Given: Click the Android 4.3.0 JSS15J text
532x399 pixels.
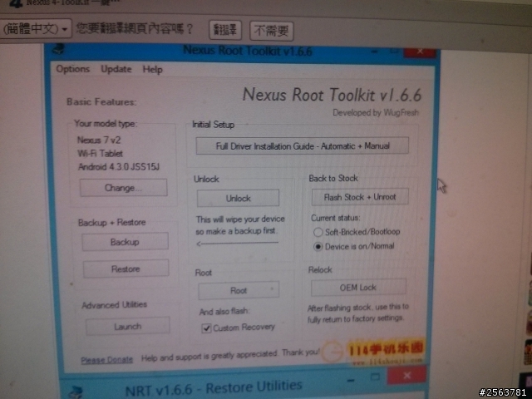Looking at the screenshot, I should click(118, 166).
